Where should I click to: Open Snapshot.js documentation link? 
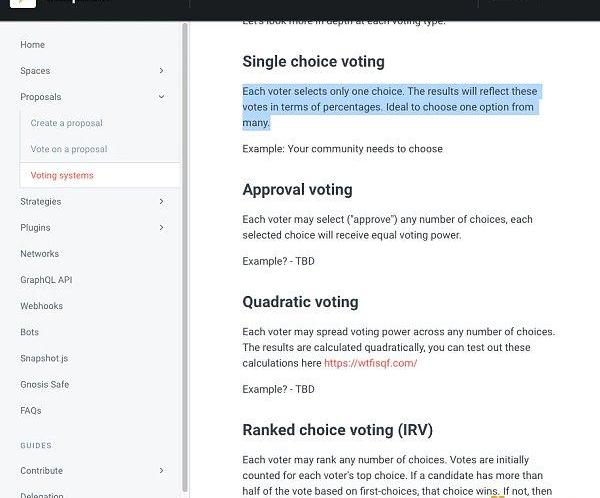pos(44,358)
